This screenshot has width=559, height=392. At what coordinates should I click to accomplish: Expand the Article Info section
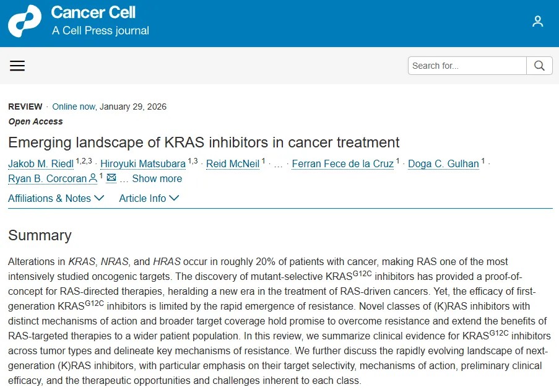pos(149,198)
